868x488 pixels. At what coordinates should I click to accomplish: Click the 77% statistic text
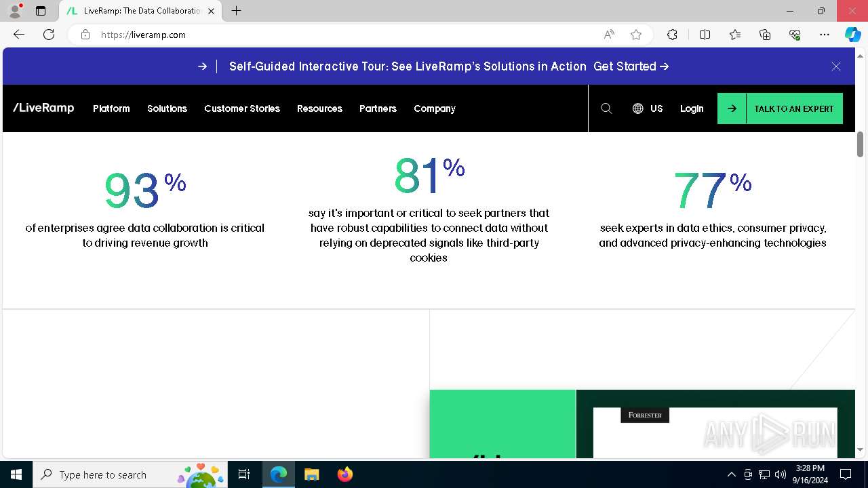(713, 190)
